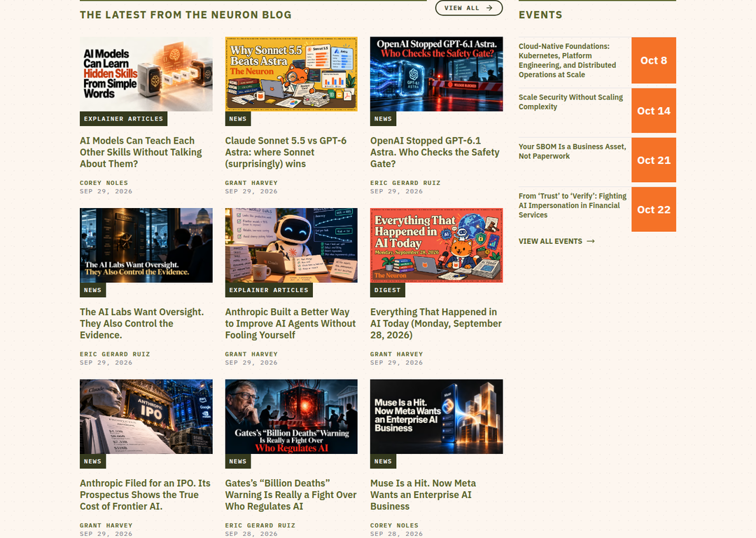Click author GRANT HARVEY under Claude Sonnet article

click(251, 183)
